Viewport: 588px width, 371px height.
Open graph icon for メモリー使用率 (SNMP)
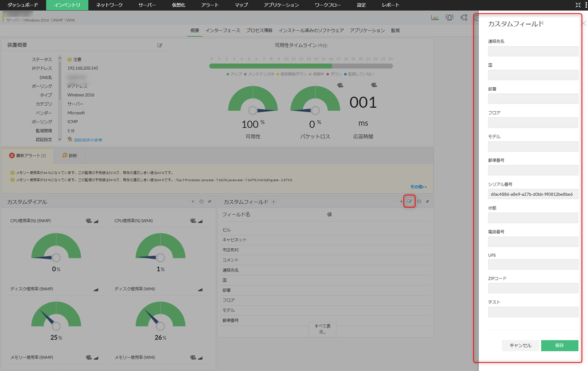[96, 358]
